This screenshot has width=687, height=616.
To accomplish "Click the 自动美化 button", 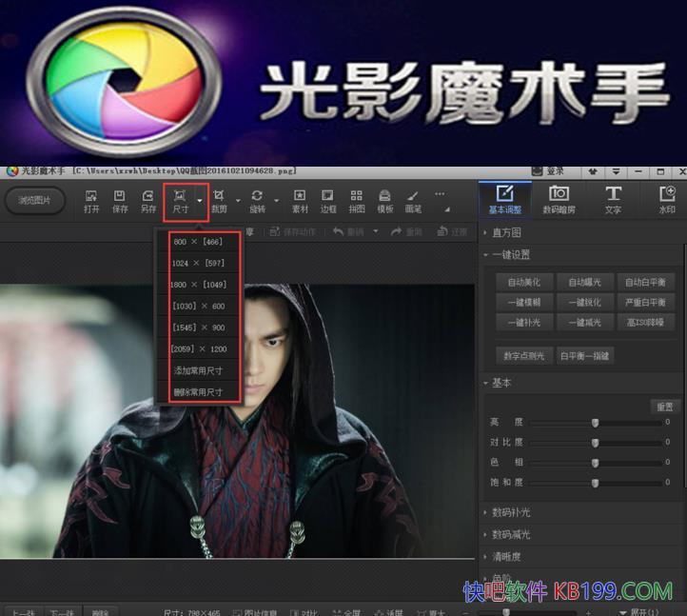I will click(x=524, y=283).
